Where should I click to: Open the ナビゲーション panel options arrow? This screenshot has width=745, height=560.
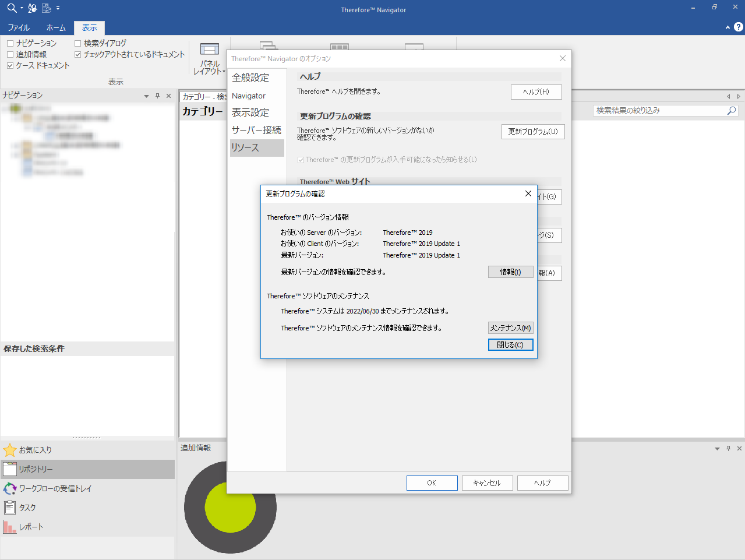coord(146,96)
